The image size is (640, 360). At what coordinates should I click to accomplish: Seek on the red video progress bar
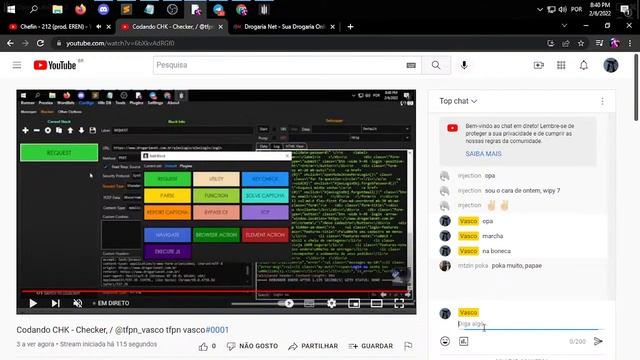click(x=216, y=291)
